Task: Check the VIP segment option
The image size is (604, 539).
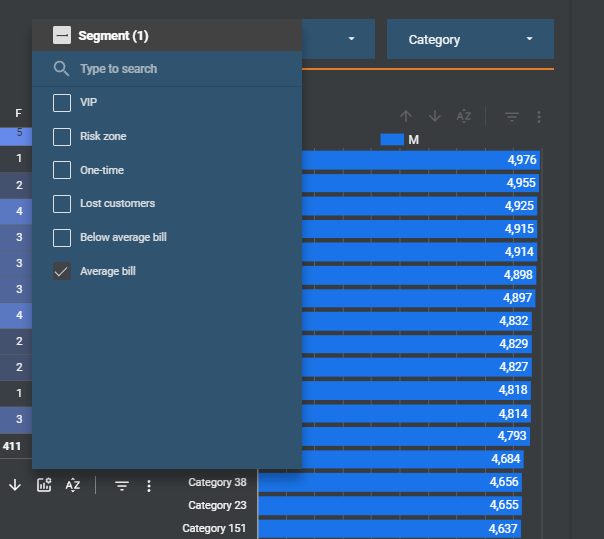Action: tap(62, 103)
